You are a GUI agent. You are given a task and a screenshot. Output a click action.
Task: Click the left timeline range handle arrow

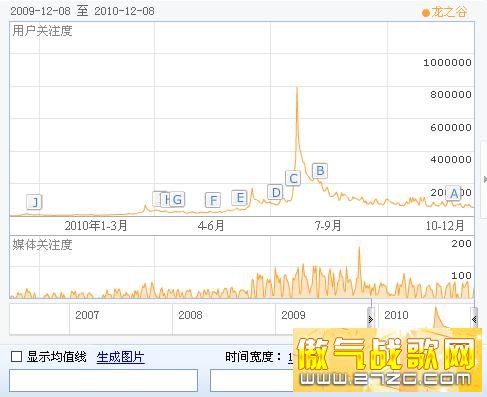click(x=371, y=319)
